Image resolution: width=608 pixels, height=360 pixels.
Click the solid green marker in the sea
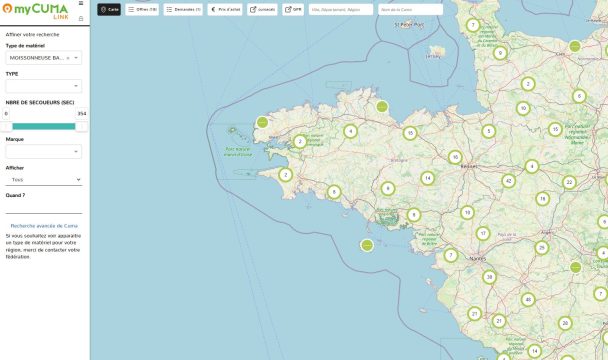point(367,245)
